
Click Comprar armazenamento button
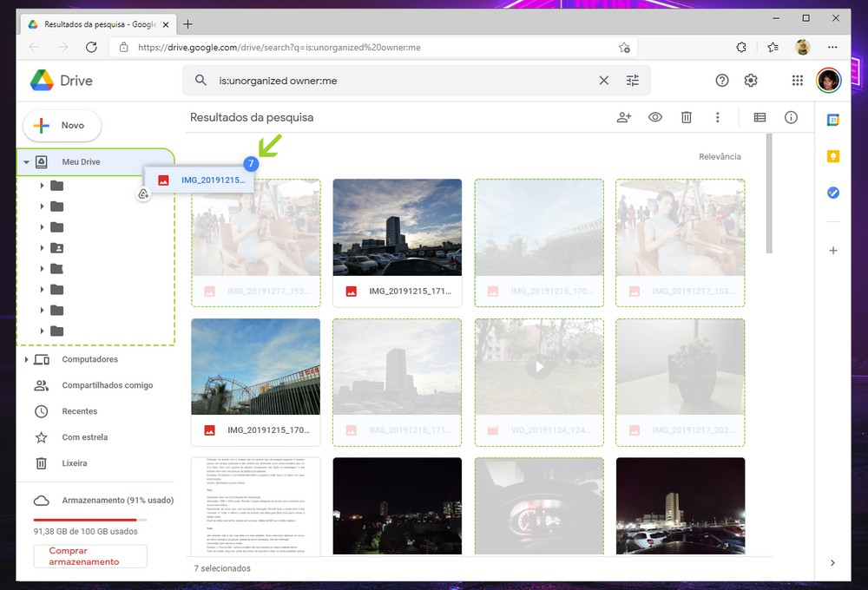click(x=90, y=556)
